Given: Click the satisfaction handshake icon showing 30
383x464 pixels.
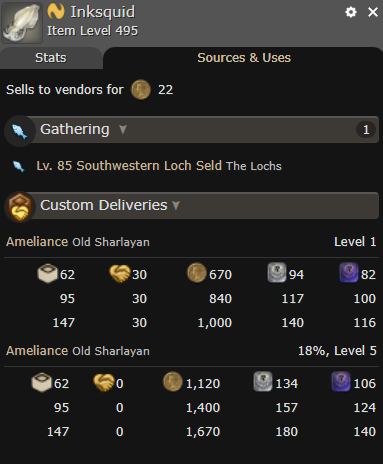Looking at the screenshot, I should click(120, 273).
